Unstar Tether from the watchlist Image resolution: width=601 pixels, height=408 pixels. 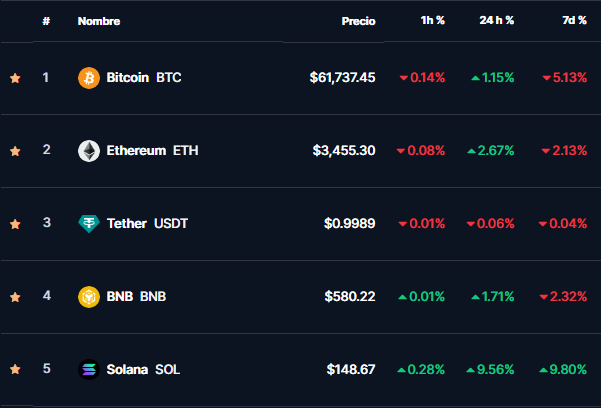[15, 224]
